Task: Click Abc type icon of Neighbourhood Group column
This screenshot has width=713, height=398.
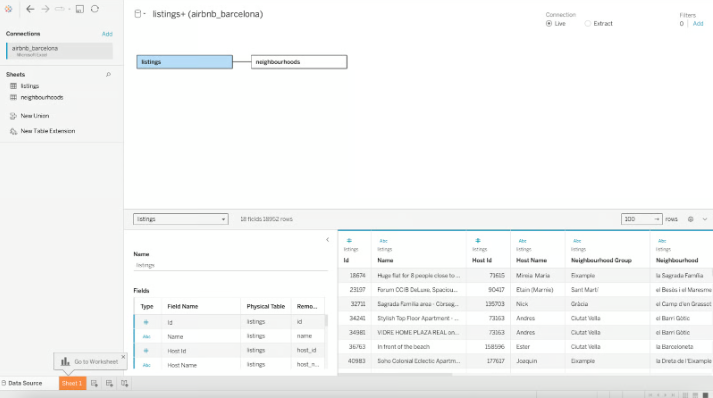Action: pos(577,241)
